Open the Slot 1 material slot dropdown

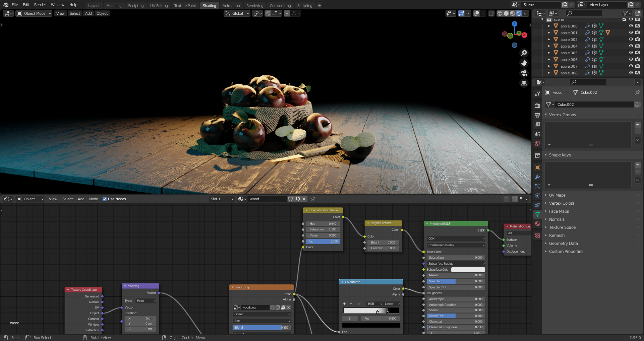[x=222, y=199]
